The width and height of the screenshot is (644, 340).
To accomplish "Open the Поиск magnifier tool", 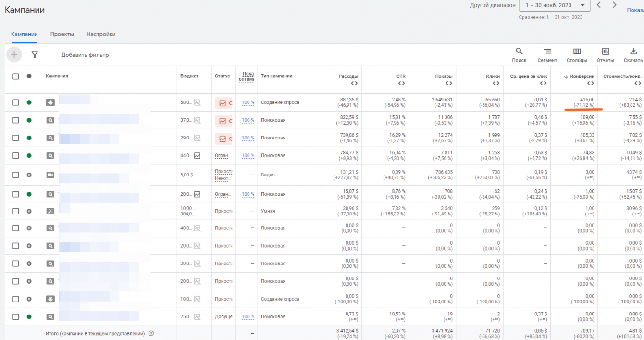I will click(519, 54).
